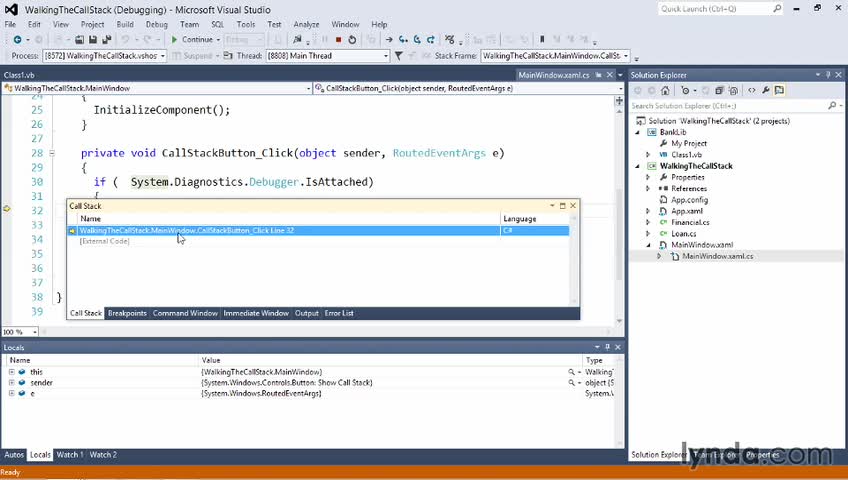This screenshot has height=480, width=848.
Task: Switch to the Immediate Window tab
Action: point(256,313)
